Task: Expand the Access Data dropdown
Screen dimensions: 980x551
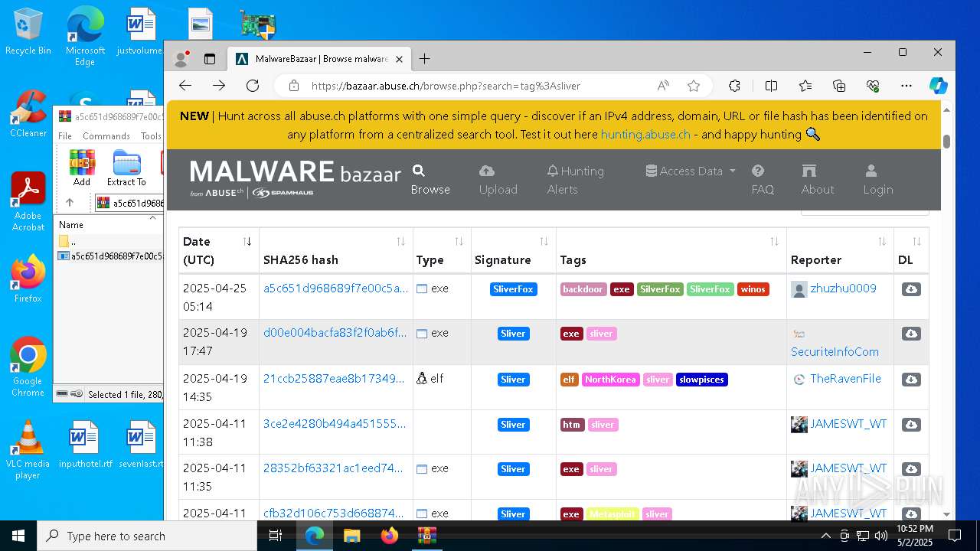Action: (x=691, y=171)
